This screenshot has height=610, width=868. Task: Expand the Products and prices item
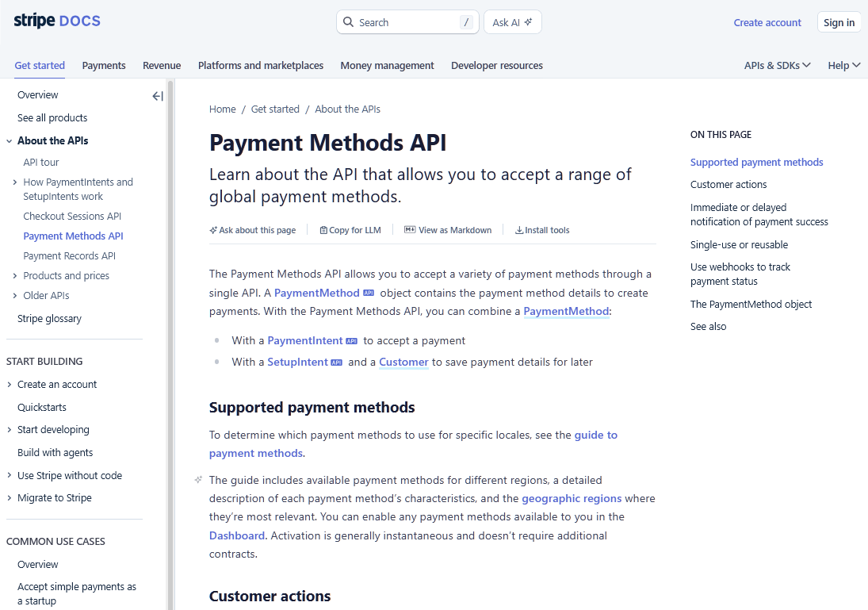[x=15, y=276]
